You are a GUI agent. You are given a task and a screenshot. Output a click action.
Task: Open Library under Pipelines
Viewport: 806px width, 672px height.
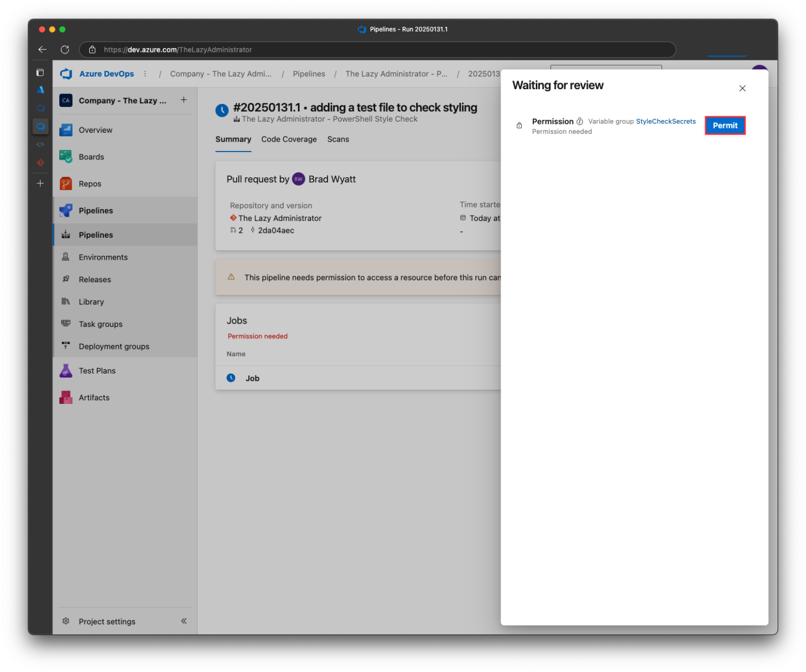pyautogui.click(x=125, y=302)
